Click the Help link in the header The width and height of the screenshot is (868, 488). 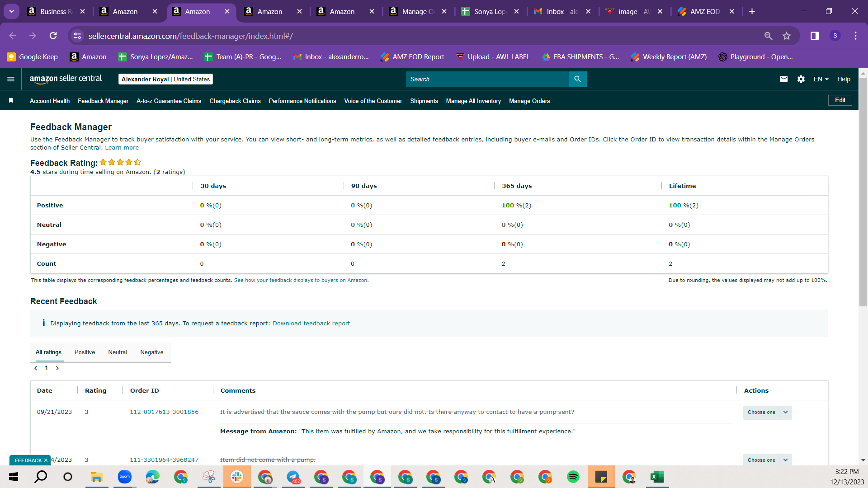pos(844,79)
